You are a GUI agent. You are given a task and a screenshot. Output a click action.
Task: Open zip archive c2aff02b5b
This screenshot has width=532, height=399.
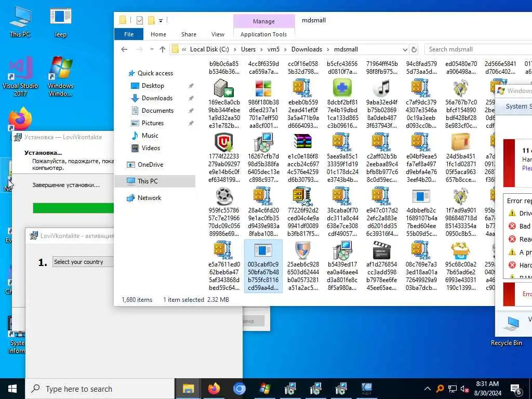[x=382, y=158]
